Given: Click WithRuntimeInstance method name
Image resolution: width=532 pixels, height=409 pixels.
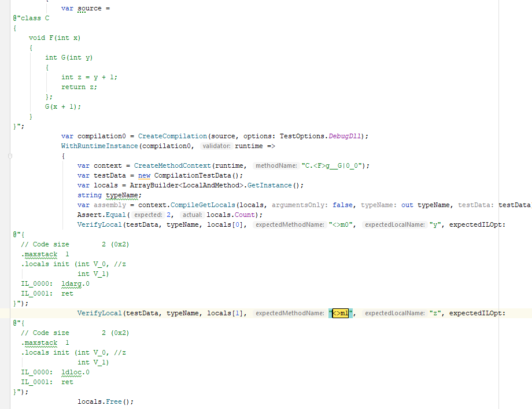Looking at the screenshot, I should tap(99, 146).
